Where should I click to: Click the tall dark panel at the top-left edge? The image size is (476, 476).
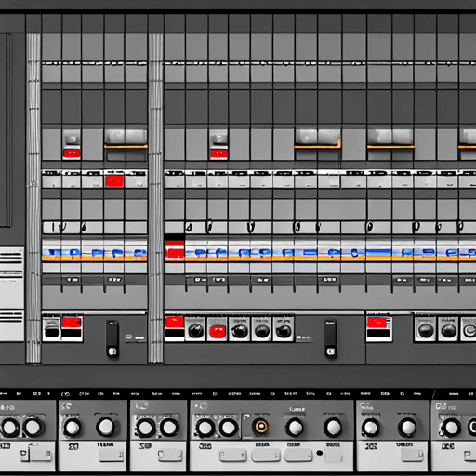pyautogui.click(x=6, y=130)
